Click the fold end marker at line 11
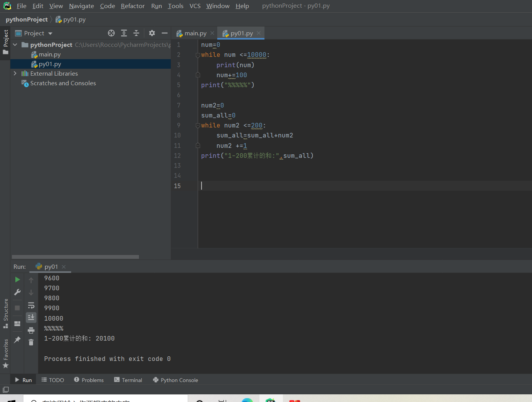The width and height of the screenshot is (532, 402). [198, 146]
